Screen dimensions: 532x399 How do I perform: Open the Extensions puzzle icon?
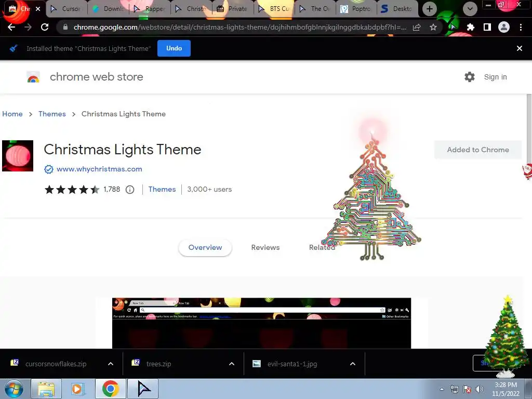(470, 27)
